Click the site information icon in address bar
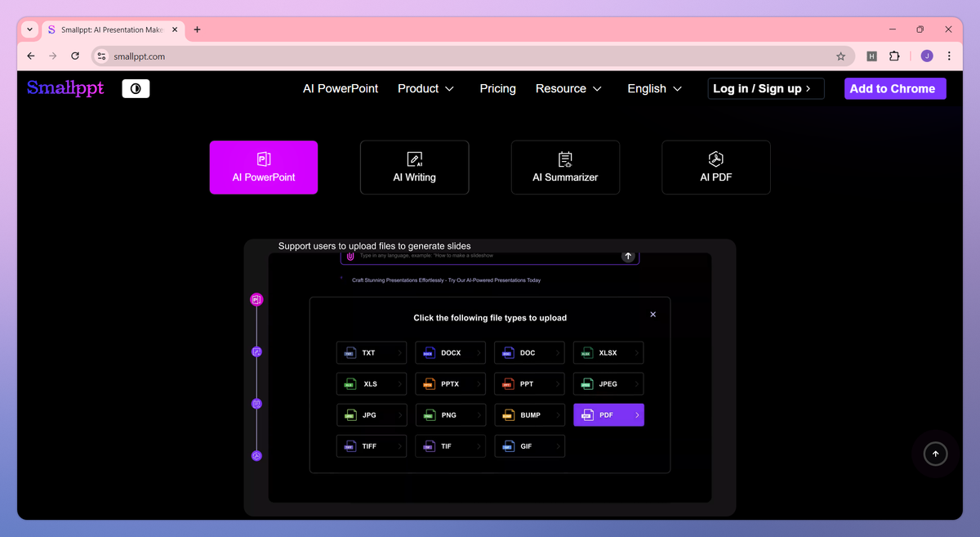Image resolution: width=980 pixels, height=537 pixels. coord(101,56)
